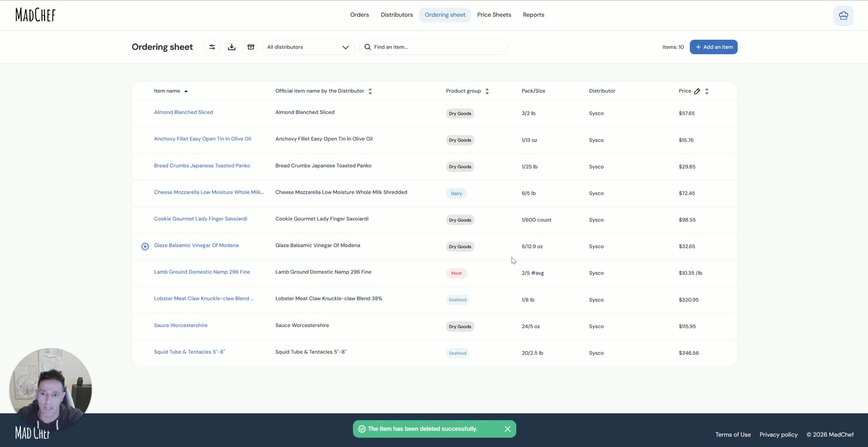Click pack size 6/12.9 oz
This screenshot has width=868, height=447.
[532, 247]
